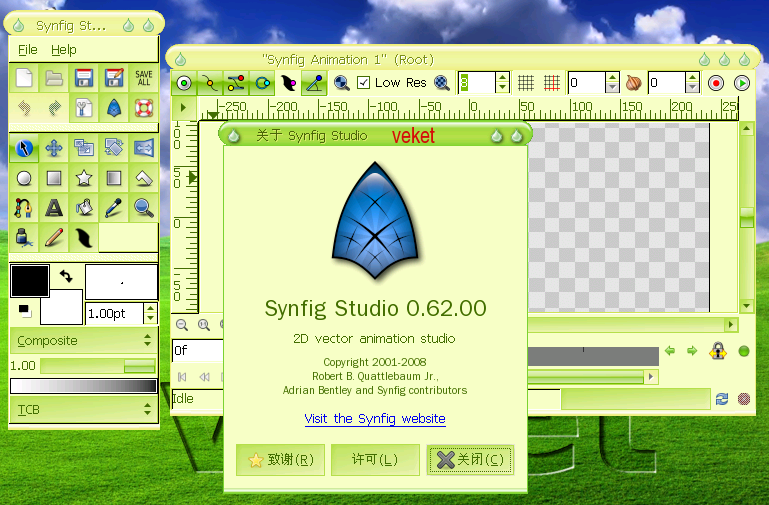The image size is (769, 505).
Task: Toggle radius ducks in canvas toolbar
Action: 262,83
